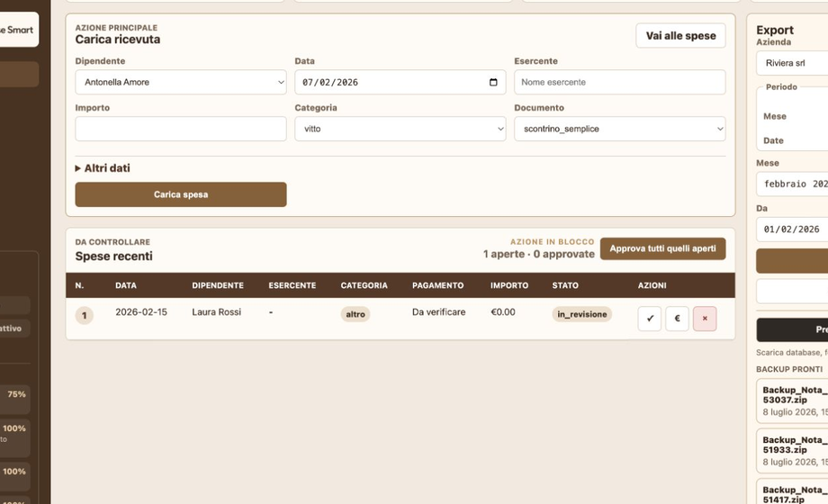The width and height of the screenshot is (828, 504).
Task: Open backup file ending 53037.zip
Action: pyautogui.click(x=792, y=401)
